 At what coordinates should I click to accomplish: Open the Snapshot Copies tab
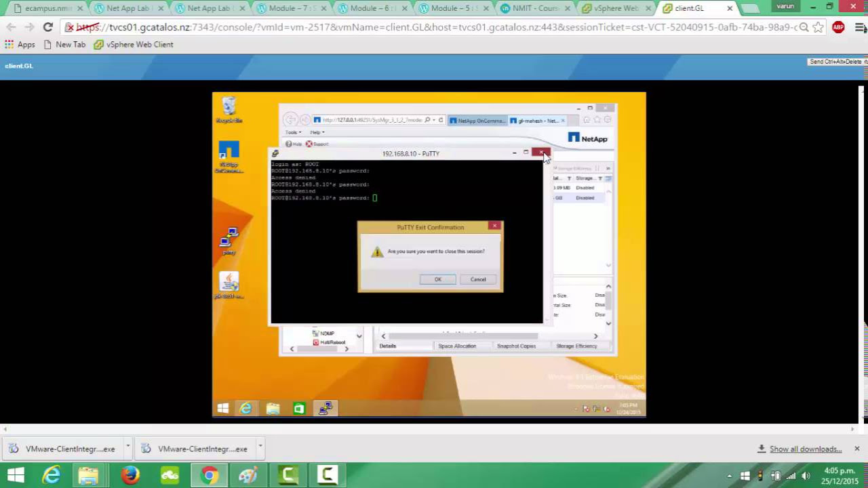click(516, 346)
